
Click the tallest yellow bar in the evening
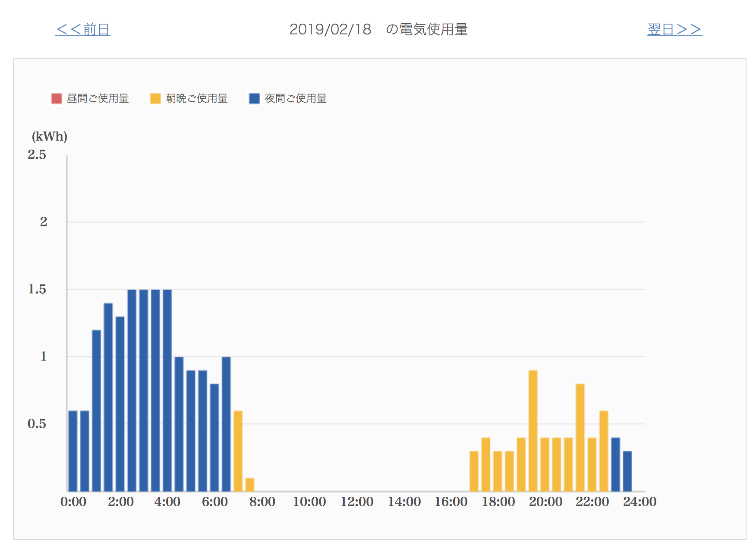(533, 430)
